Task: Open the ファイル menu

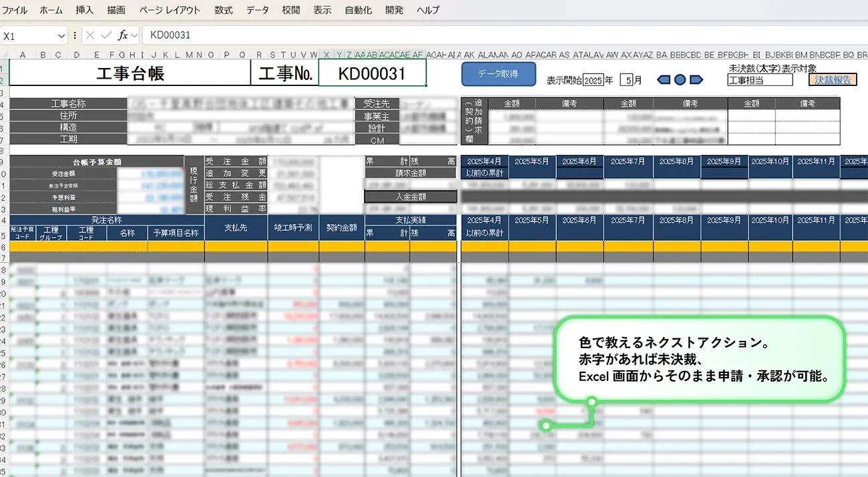Action: pyautogui.click(x=15, y=10)
